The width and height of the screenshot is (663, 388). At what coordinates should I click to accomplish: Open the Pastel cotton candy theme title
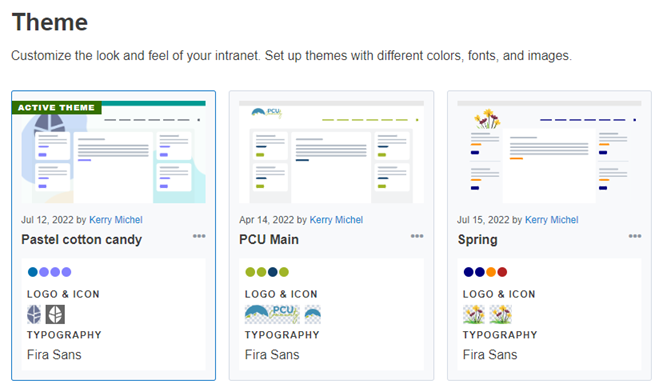tap(82, 240)
